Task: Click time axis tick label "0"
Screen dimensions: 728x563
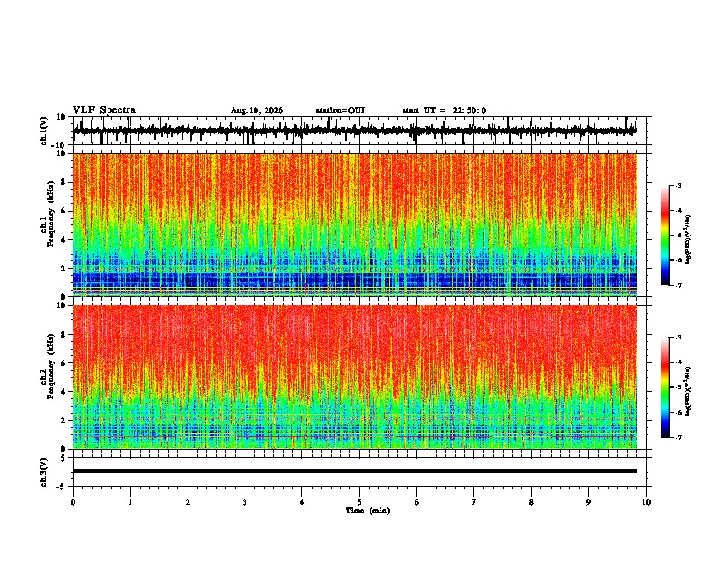Action: [x=73, y=502]
